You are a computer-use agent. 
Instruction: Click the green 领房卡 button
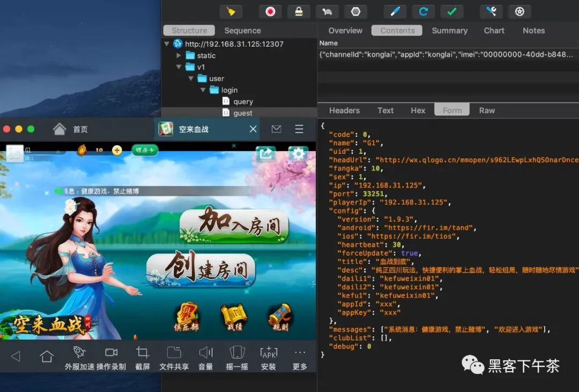[x=145, y=150]
